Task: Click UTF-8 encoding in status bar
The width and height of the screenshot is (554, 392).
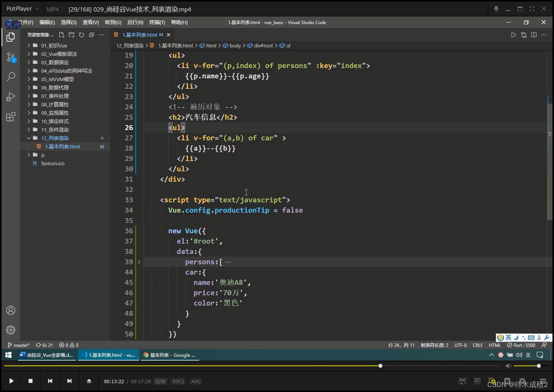Action: point(461,345)
